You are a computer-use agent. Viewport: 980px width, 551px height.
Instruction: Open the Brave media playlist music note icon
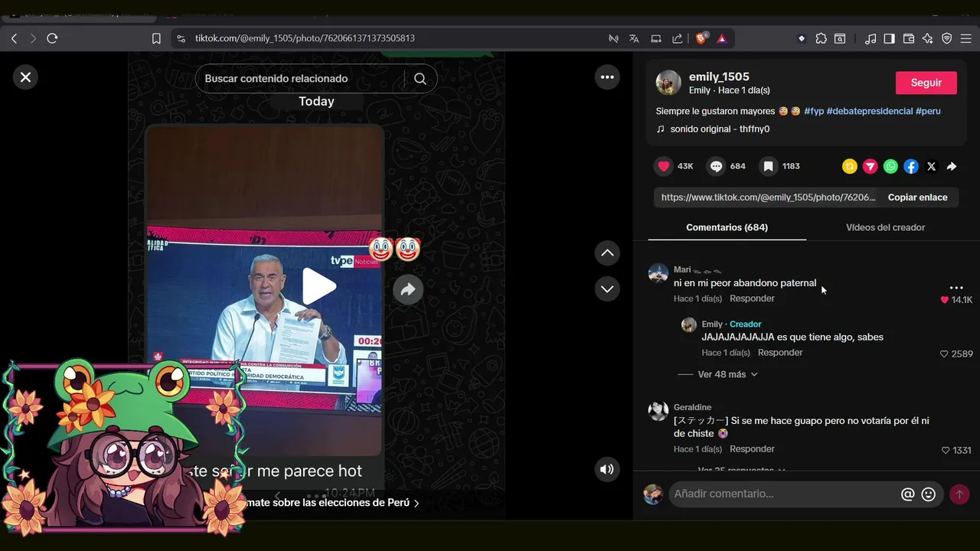871,38
